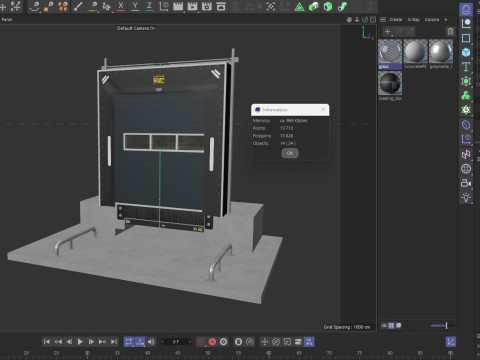This screenshot has width=480, height=360.
Task: Click the pink deformer bend icon
Action: 466,154
